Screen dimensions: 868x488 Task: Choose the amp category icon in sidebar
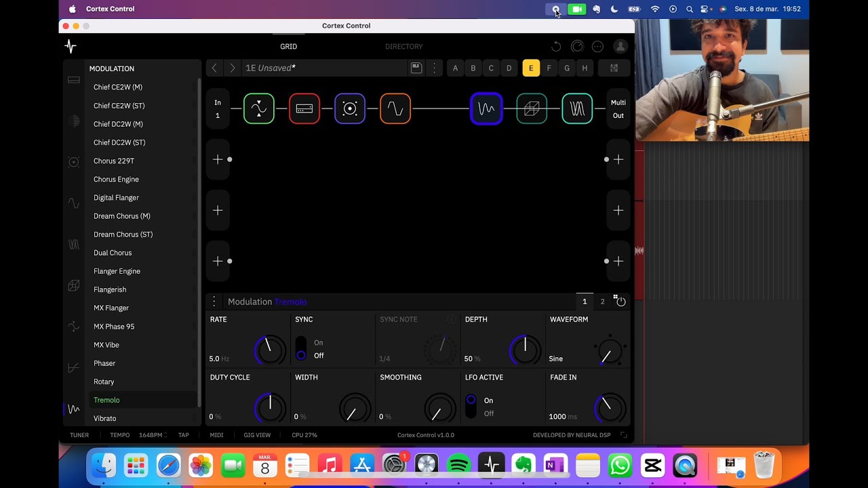74,80
